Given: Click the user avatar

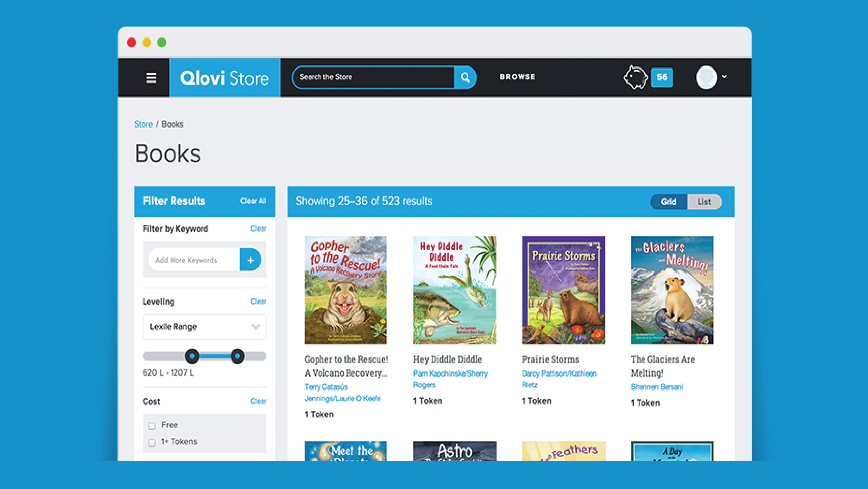Looking at the screenshot, I should (x=706, y=78).
